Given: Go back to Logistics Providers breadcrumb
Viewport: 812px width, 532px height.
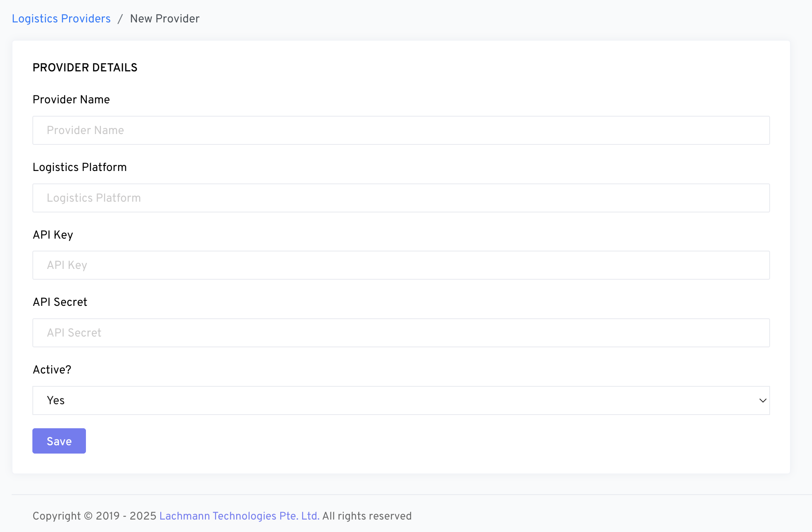Looking at the screenshot, I should coord(61,19).
